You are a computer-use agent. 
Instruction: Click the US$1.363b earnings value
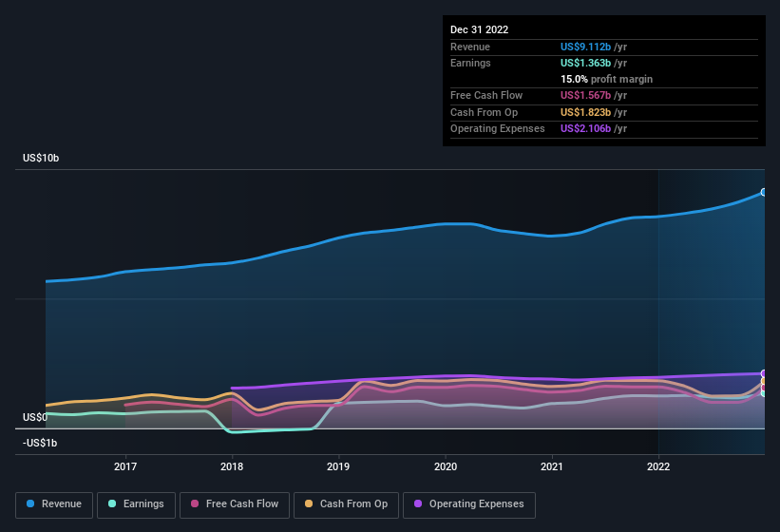(585, 63)
